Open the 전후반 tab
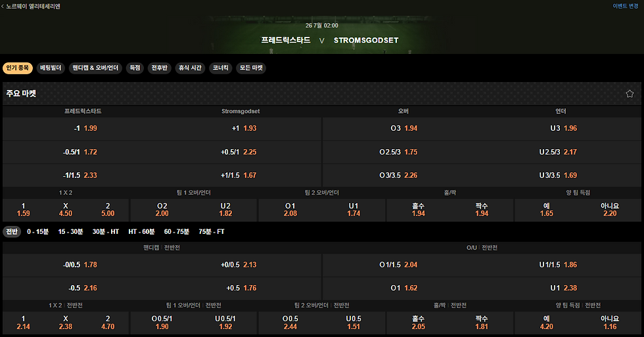 click(159, 68)
